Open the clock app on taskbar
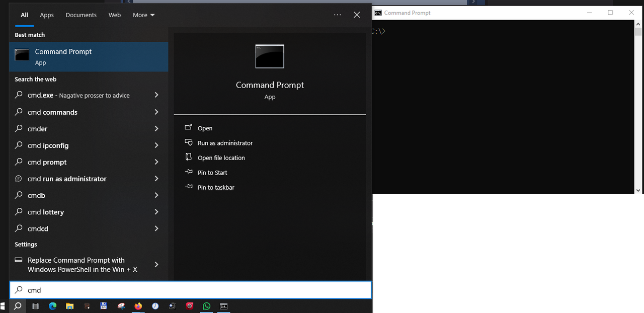 coord(155,306)
